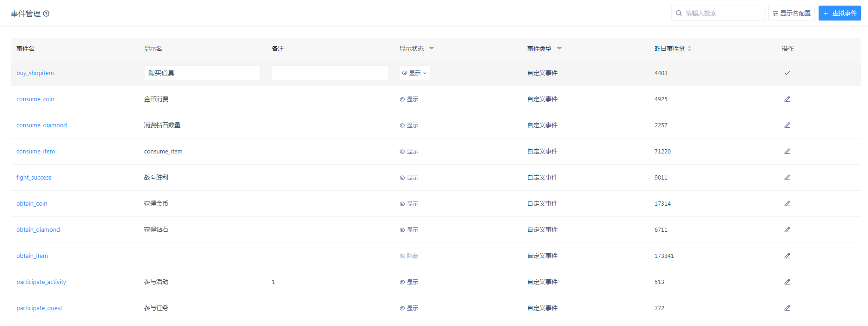Edit the participate_quest event row

tap(787, 308)
